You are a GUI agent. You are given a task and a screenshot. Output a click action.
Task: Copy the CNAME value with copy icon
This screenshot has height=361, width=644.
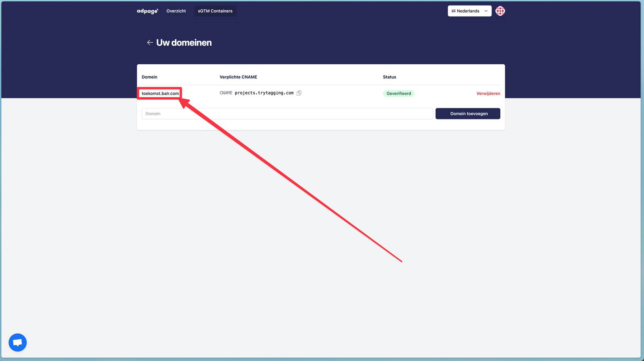pyautogui.click(x=299, y=93)
